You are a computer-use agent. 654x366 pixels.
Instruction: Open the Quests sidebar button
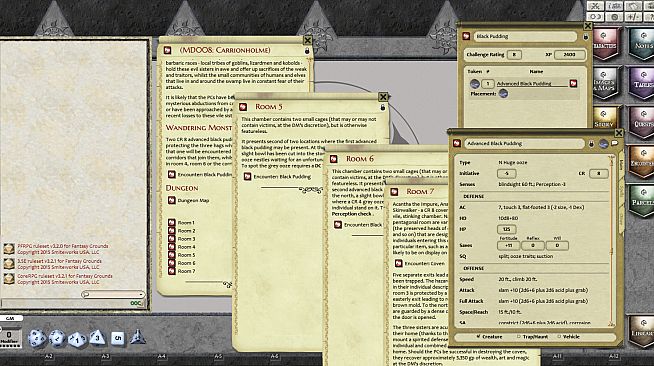[x=641, y=122]
